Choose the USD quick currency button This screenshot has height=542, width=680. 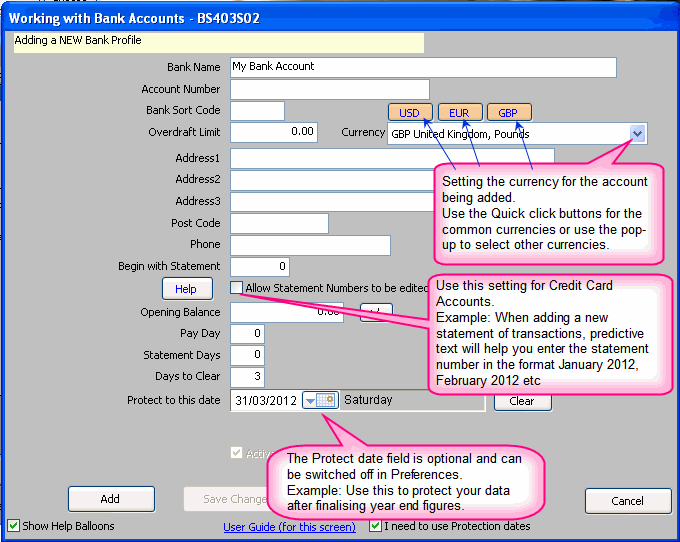409,113
